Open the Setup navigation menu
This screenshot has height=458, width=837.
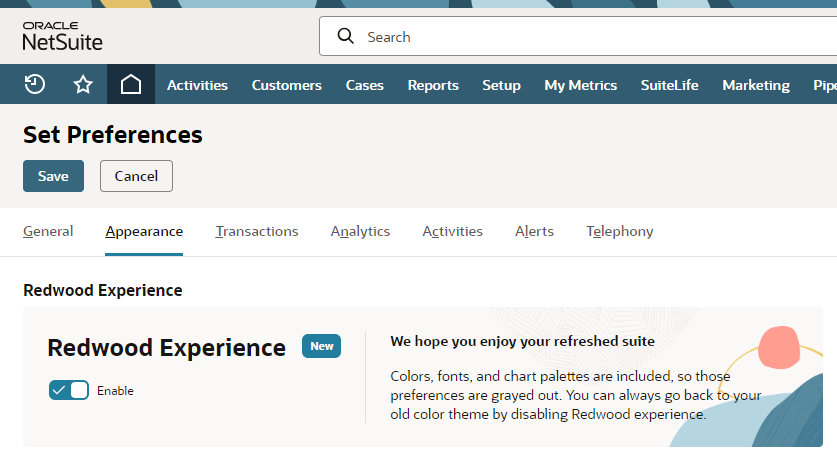tap(501, 85)
